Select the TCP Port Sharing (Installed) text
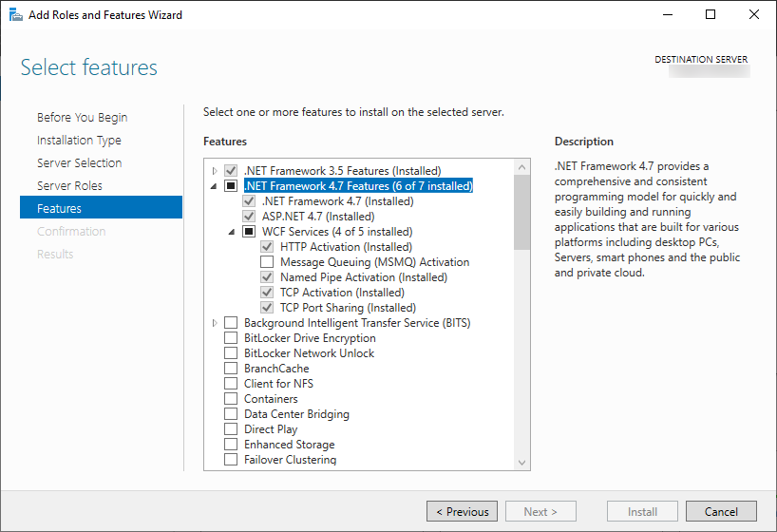 pyautogui.click(x=348, y=308)
